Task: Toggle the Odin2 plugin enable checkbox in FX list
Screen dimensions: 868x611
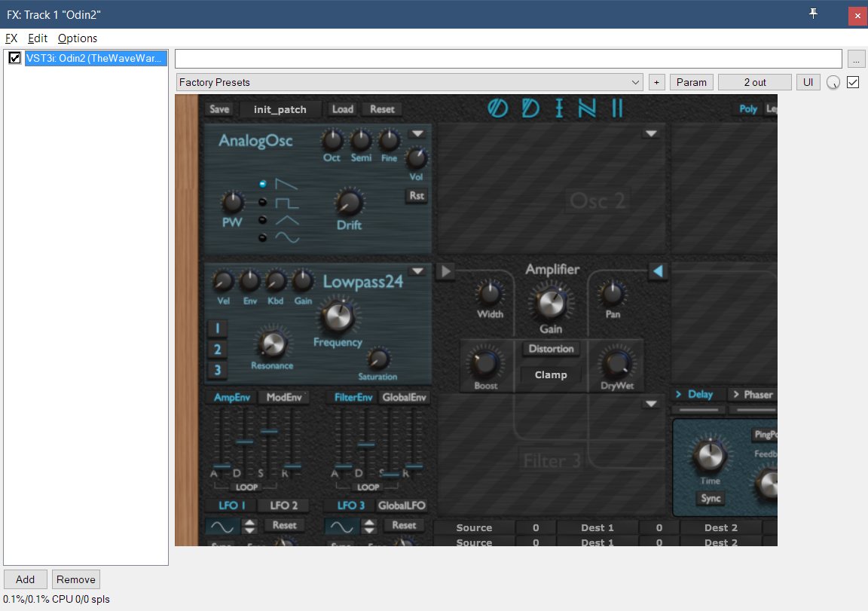Action: pos(15,57)
